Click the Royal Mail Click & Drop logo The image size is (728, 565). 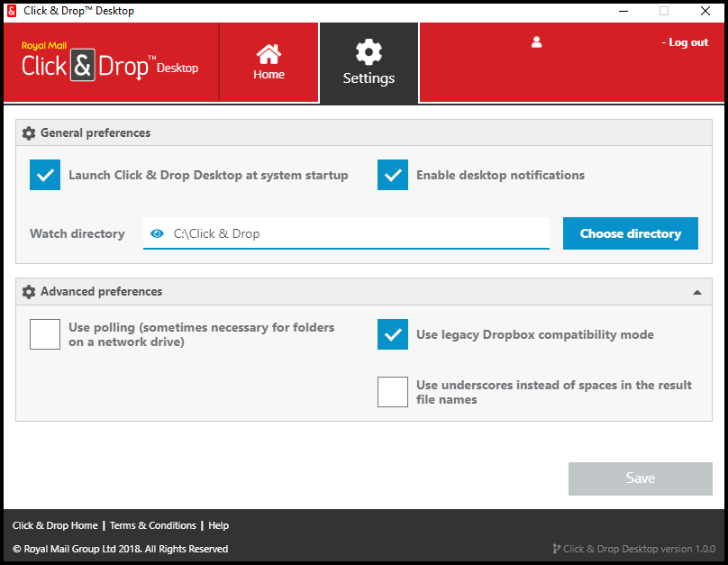point(110,61)
